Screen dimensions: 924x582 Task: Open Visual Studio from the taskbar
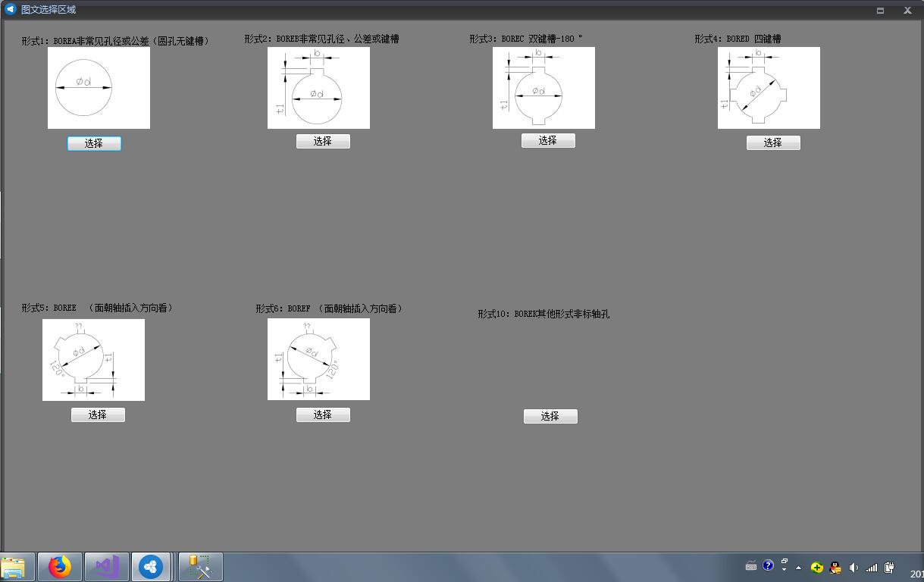point(107,567)
